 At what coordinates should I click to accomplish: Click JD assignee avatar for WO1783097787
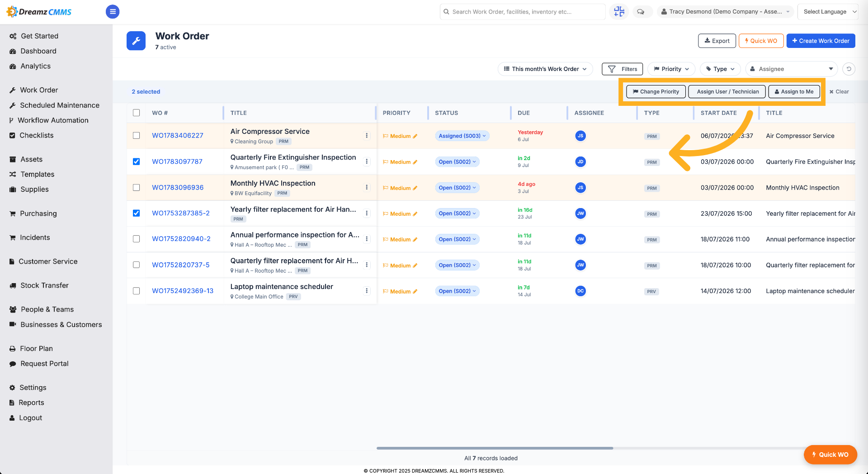(580, 161)
